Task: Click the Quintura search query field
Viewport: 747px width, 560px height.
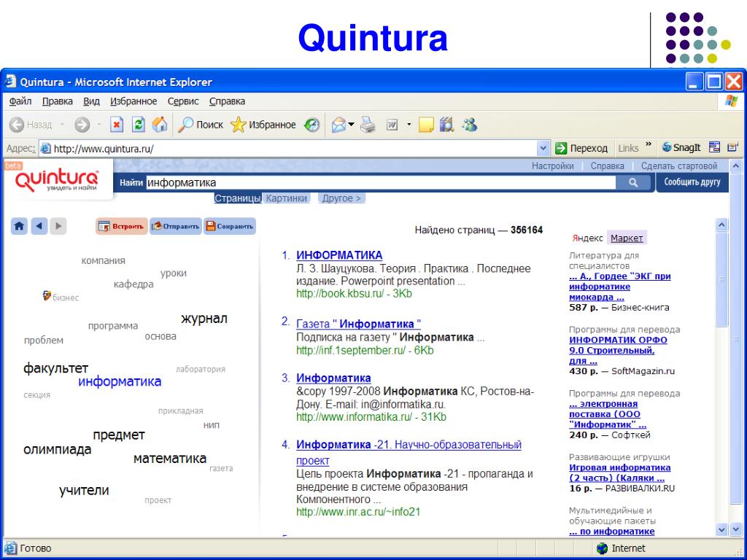Action: 381,183
